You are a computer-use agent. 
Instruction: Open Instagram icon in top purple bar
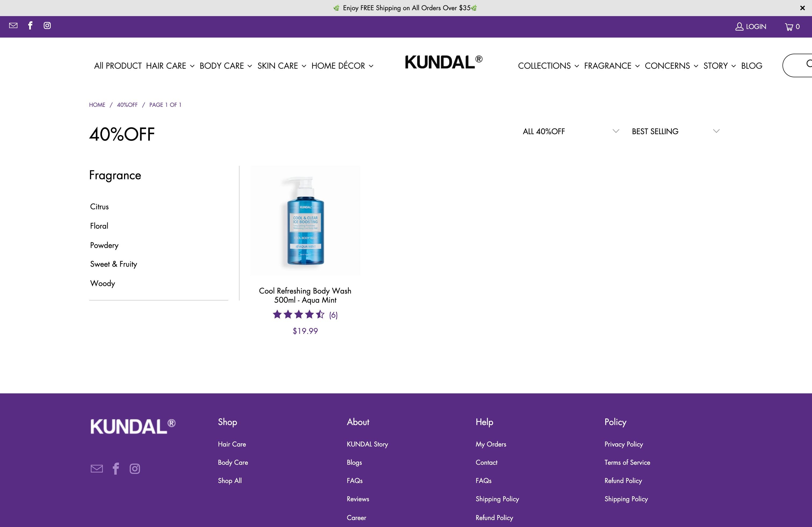[x=47, y=25]
